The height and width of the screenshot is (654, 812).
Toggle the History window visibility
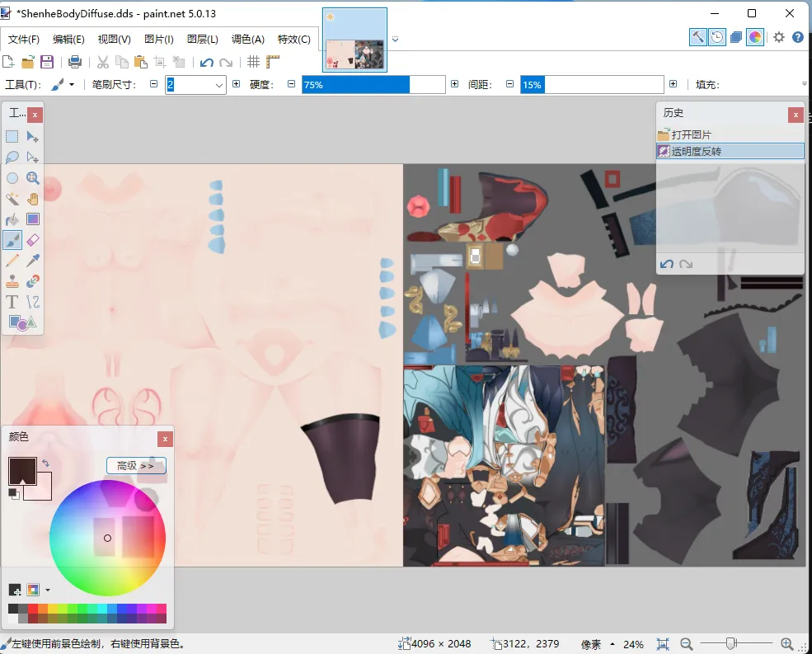[717, 37]
